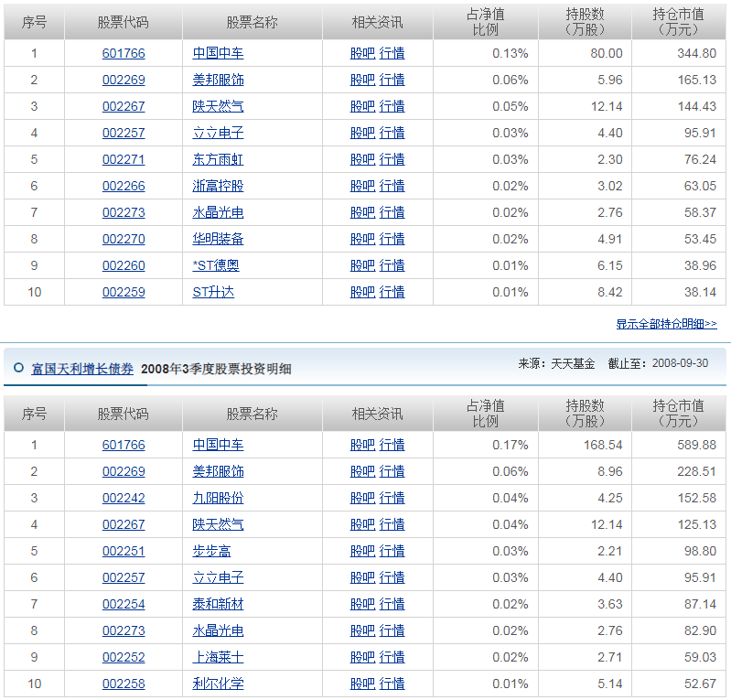This screenshot has width=731, height=700.
Task: Open 步步高 stock link
Action: pos(211,551)
